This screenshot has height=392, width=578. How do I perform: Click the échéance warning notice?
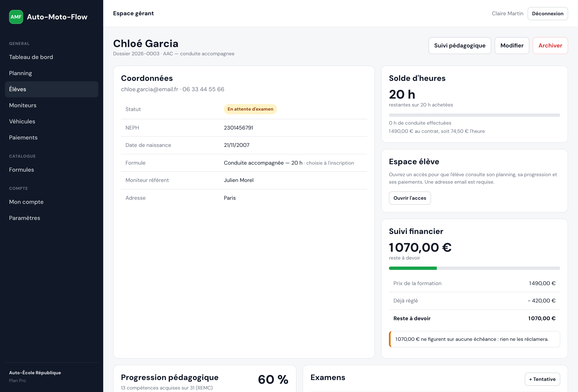pyautogui.click(x=474, y=339)
